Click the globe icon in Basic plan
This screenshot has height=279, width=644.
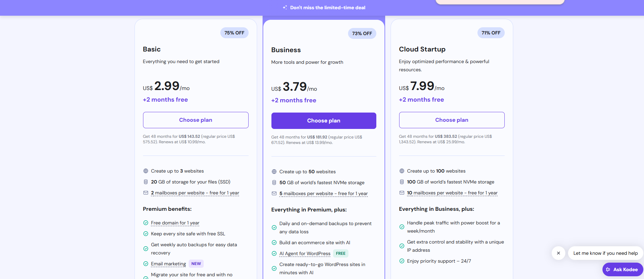(x=146, y=171)
